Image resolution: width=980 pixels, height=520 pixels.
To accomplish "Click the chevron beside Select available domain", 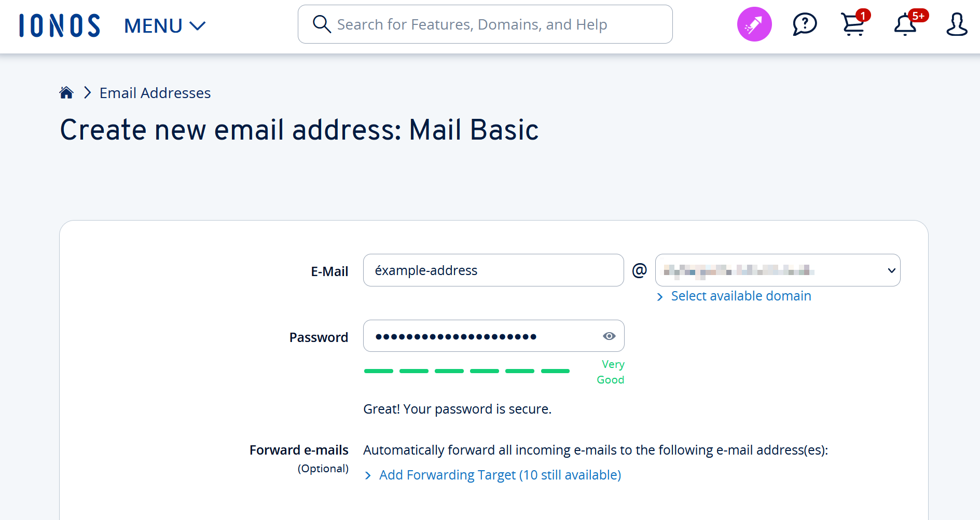I will point(660,297).
